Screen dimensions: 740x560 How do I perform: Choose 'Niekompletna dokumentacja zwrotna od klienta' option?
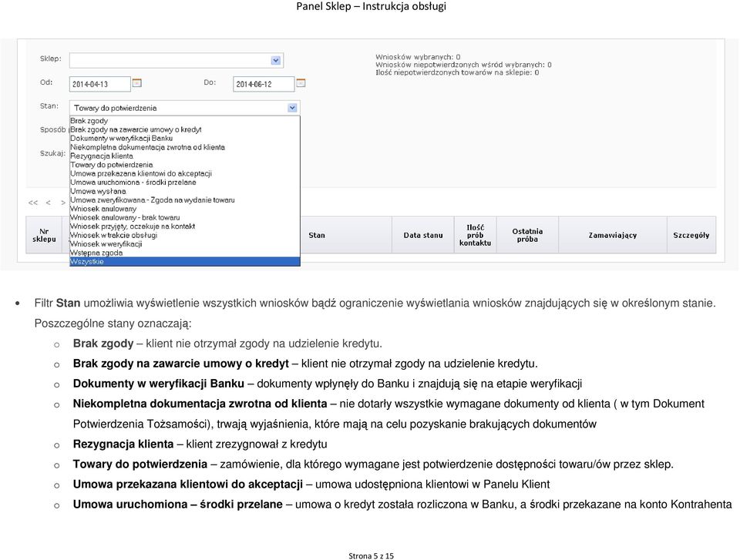click(x=184, y=147)
